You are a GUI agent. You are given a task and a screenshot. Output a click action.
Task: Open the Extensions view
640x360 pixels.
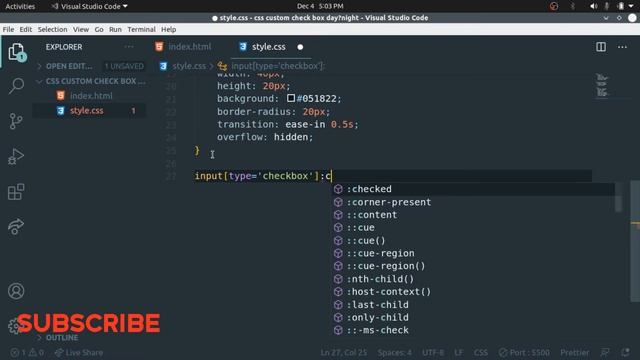point(16,192)
